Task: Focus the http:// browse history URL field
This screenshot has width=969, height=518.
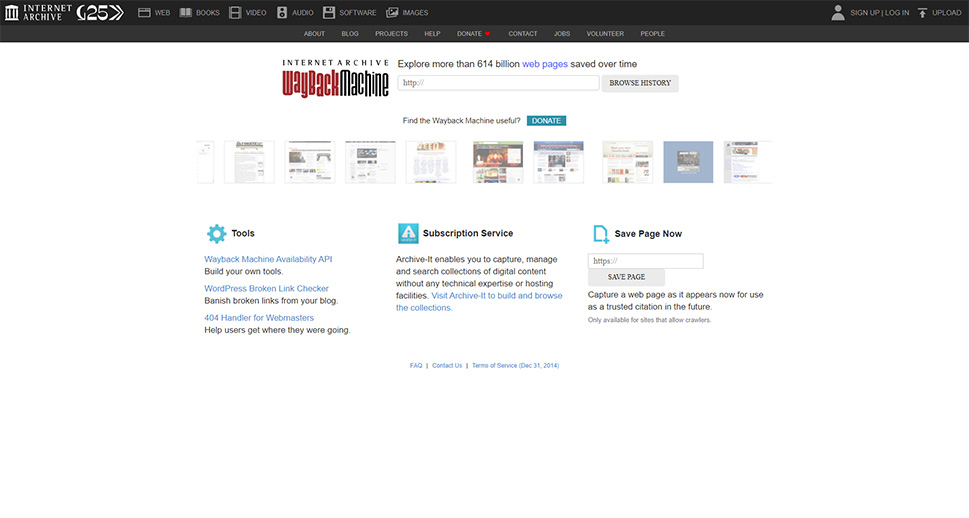Action: [x=498, y=83]
